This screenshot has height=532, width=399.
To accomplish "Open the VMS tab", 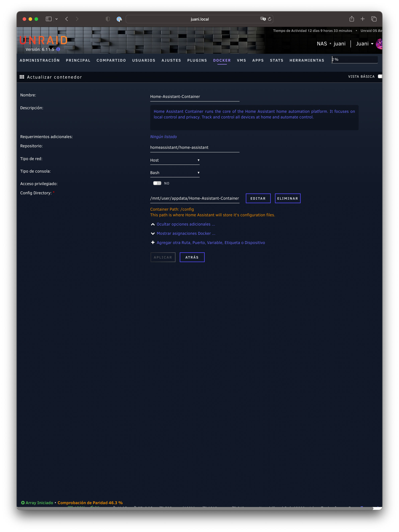I will coord(241,60).
